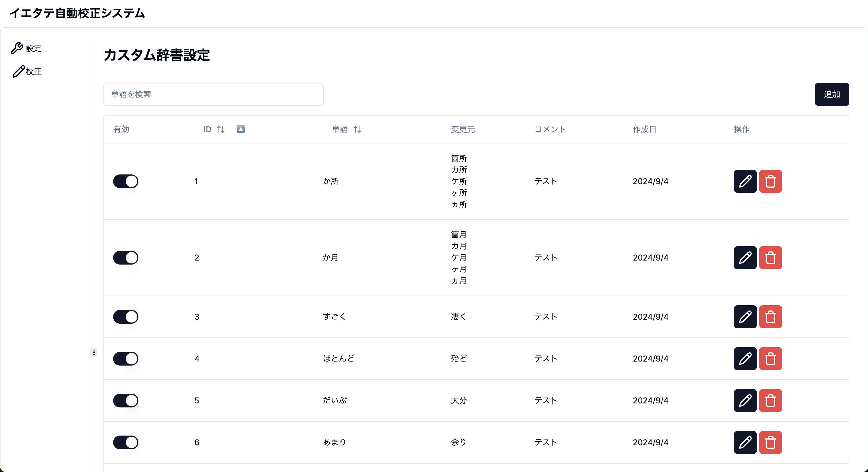Click the 変更元 column header

463,129
